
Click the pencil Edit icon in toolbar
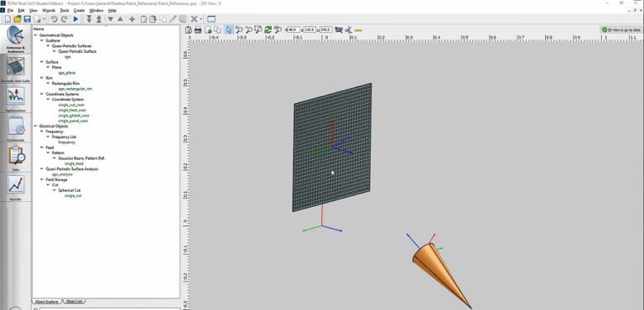point(173,19)
